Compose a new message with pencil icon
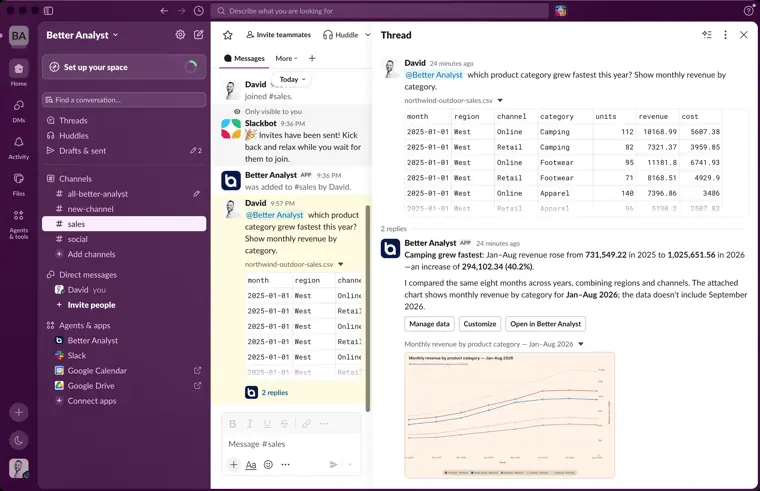 click(x=199, y=34)
